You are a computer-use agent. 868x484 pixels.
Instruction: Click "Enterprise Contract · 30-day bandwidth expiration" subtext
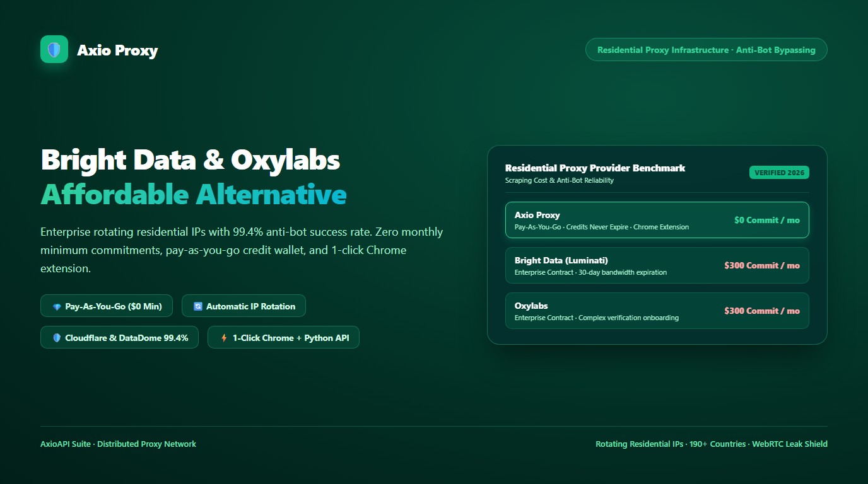pos(590,272)
